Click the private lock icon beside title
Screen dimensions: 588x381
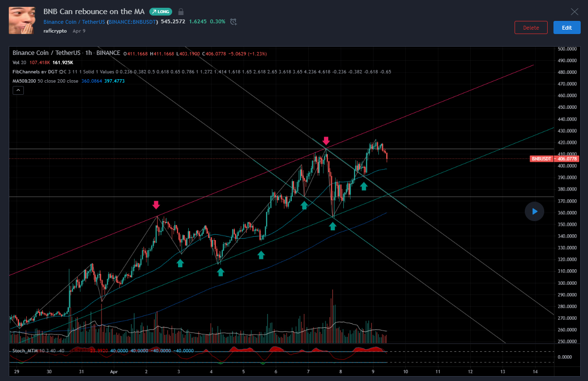(x=181, y=12)
